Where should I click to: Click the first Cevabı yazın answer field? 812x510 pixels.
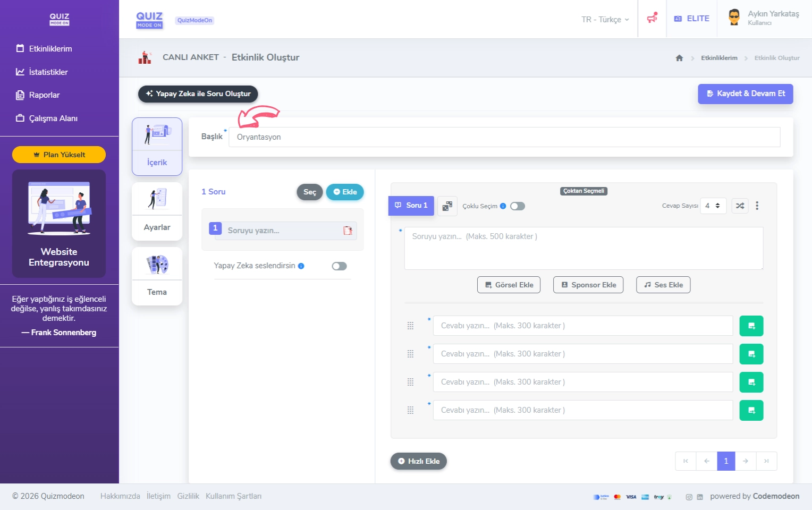(x=583, y=326)
